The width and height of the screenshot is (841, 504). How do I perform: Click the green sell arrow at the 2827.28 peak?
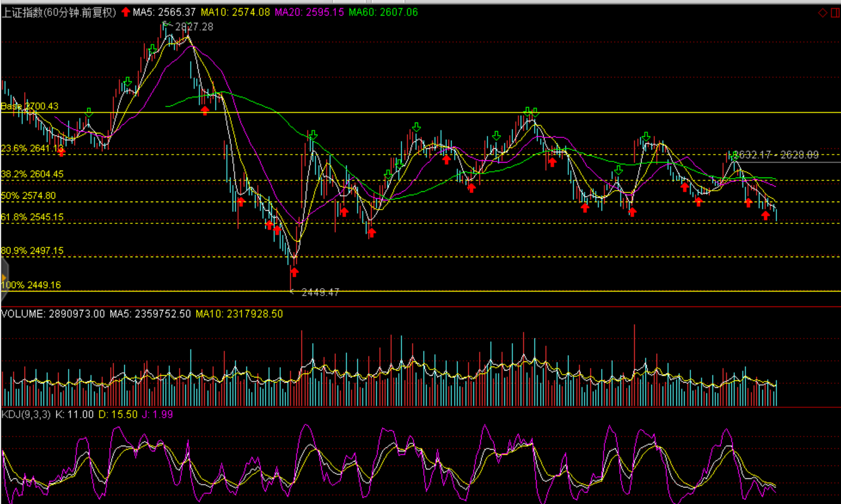coord(166,26)
